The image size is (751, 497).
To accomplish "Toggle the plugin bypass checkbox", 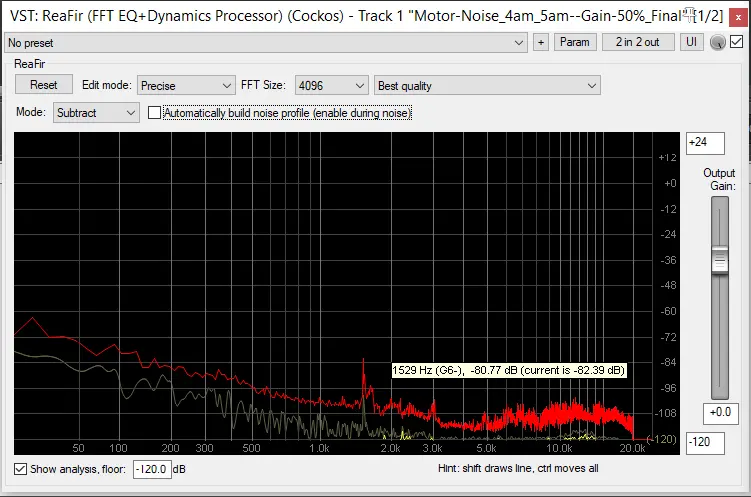I will pos(737,42).
